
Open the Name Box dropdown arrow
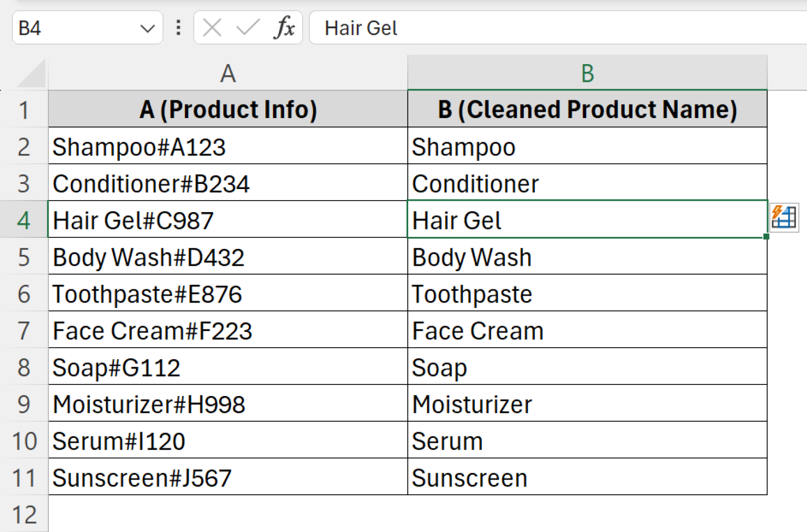pos(148,28)
